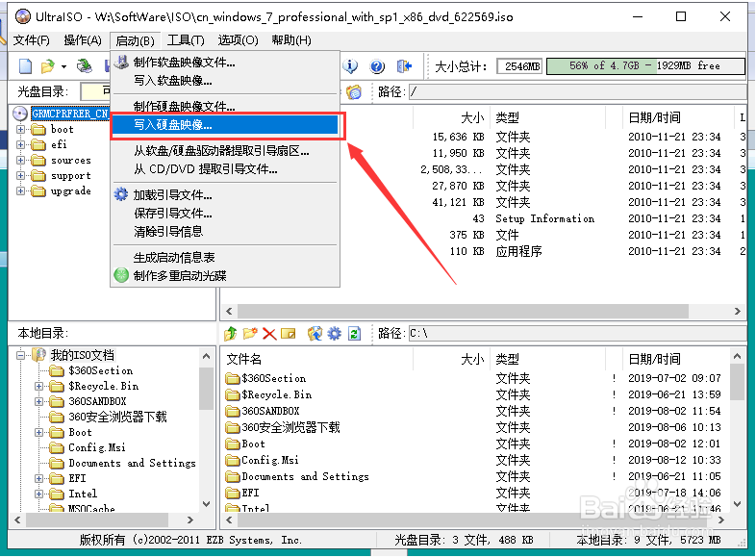Click the New folder icon in local toolbar
The width and height of the screenshot is (756, 558).
(x=250, y=333)
